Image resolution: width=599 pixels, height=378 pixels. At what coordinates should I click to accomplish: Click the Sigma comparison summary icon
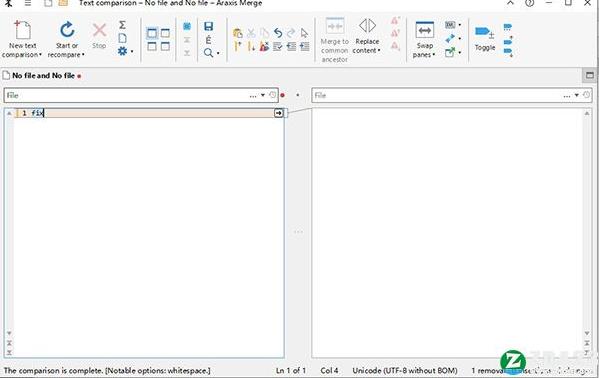[x=122, y=25]
